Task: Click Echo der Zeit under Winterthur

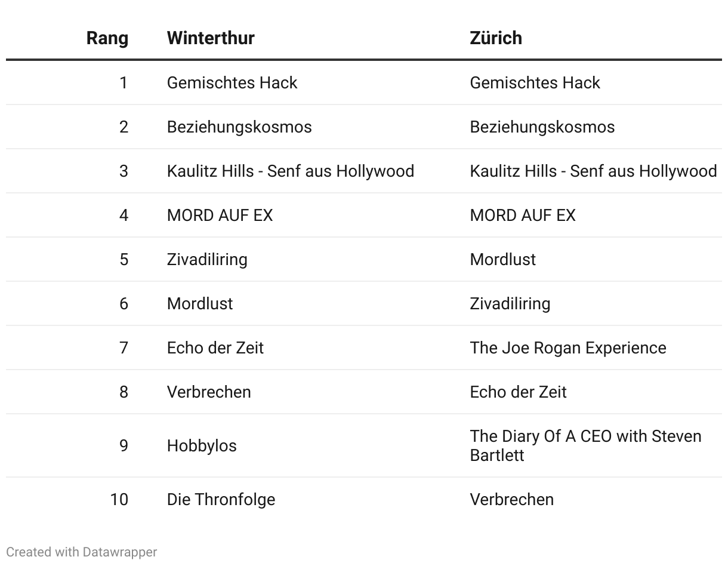Action: [x=215, y=347]
